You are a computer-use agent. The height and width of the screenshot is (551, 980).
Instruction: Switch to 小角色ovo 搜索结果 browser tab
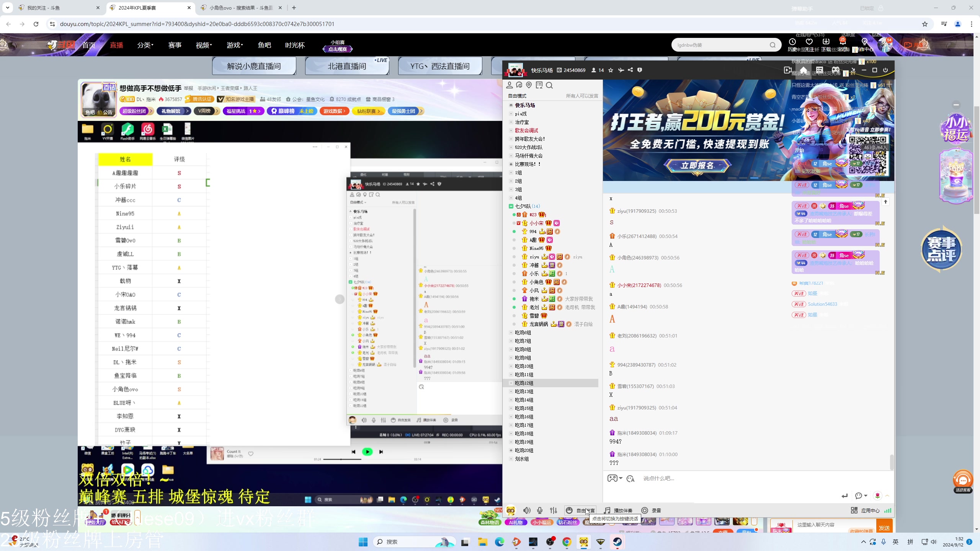pyautogui.click(x=241, y=8)
